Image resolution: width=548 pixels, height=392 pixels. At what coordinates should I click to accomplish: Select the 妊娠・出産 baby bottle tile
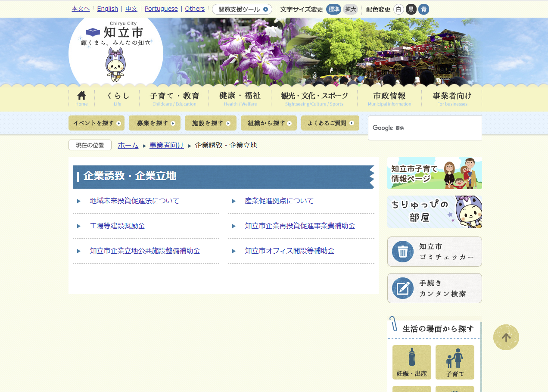pos(412,362)
